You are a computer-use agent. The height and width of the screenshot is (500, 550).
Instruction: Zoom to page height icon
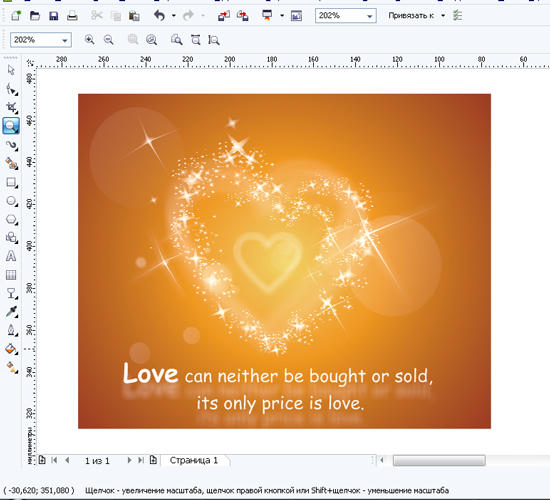[214, 40]
